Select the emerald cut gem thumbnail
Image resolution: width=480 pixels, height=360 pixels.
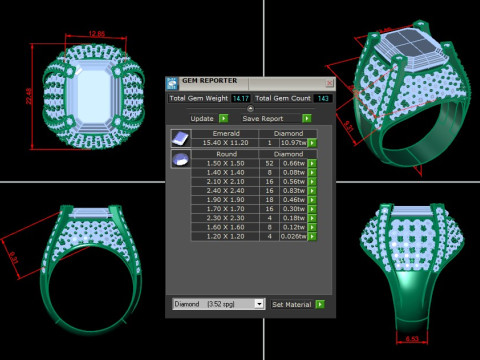pos(181,138)
